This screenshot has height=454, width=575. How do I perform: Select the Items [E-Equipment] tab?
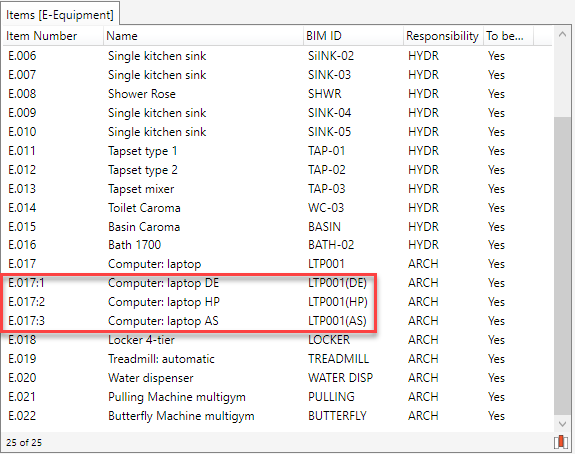[x=60, y=15]
